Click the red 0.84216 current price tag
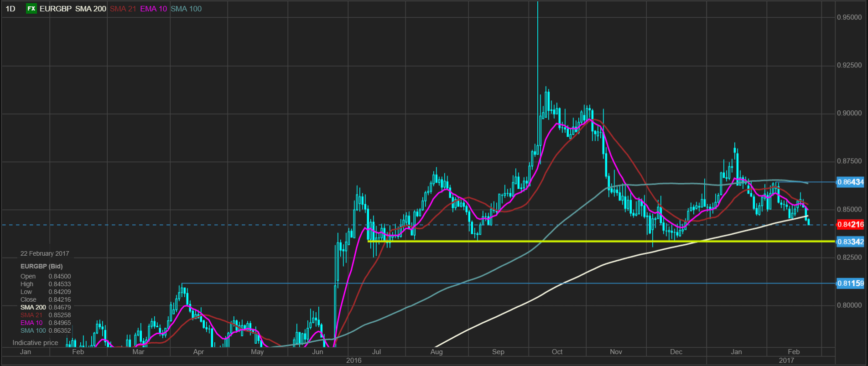Screen dimensions: 868x366 850,224
